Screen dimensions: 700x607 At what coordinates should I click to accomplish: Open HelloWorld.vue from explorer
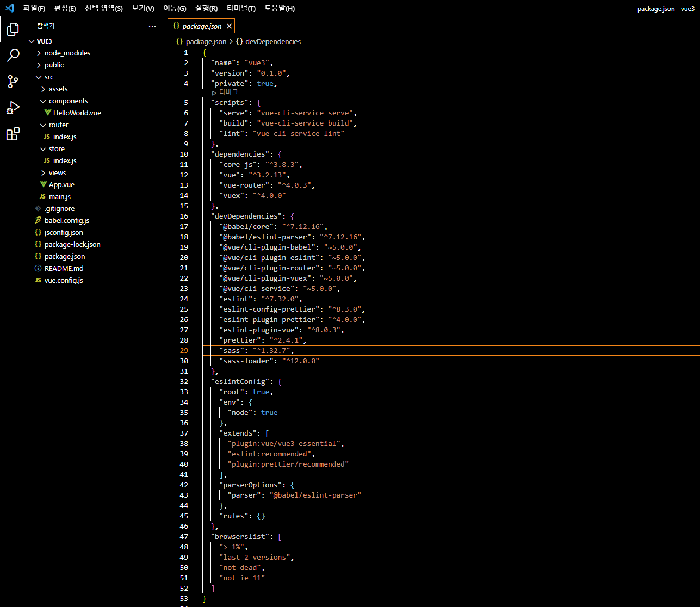(77, 113)
